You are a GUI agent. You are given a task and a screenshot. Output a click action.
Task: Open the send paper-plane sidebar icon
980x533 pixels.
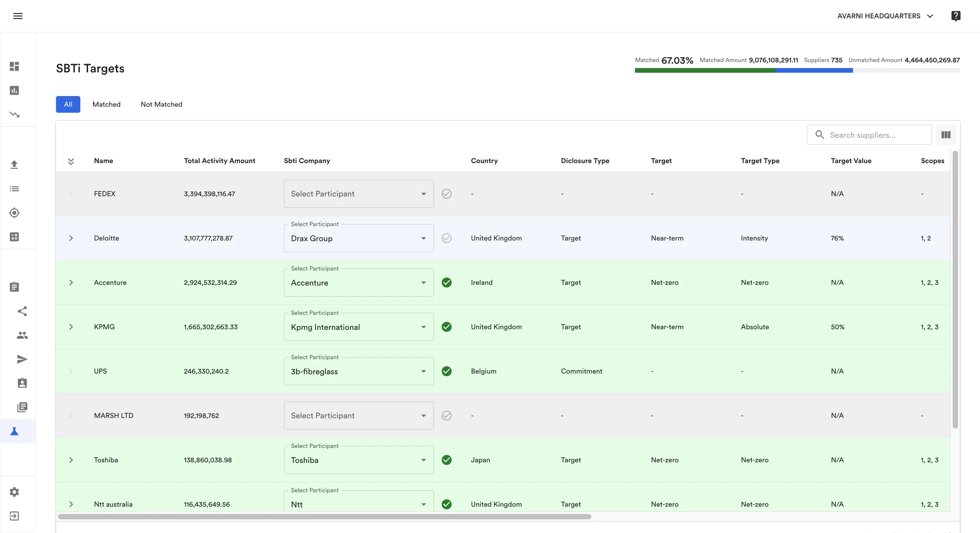[22, 359]
